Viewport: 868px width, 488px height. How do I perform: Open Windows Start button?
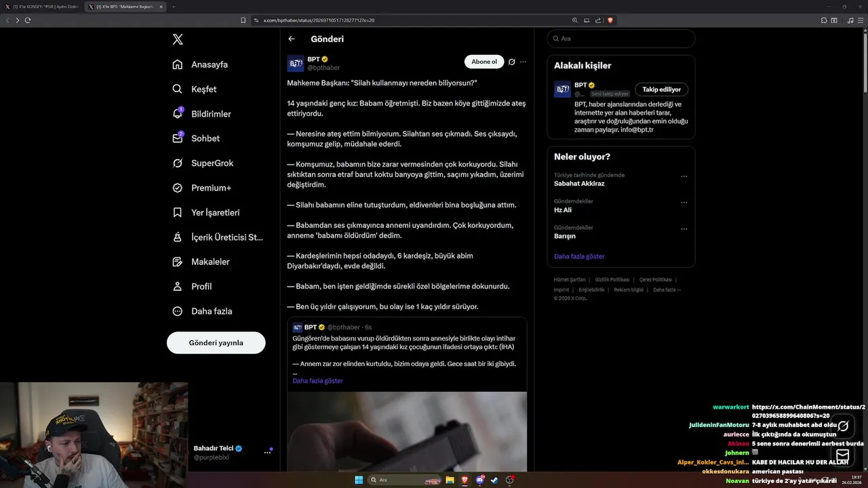pos(359,480)
